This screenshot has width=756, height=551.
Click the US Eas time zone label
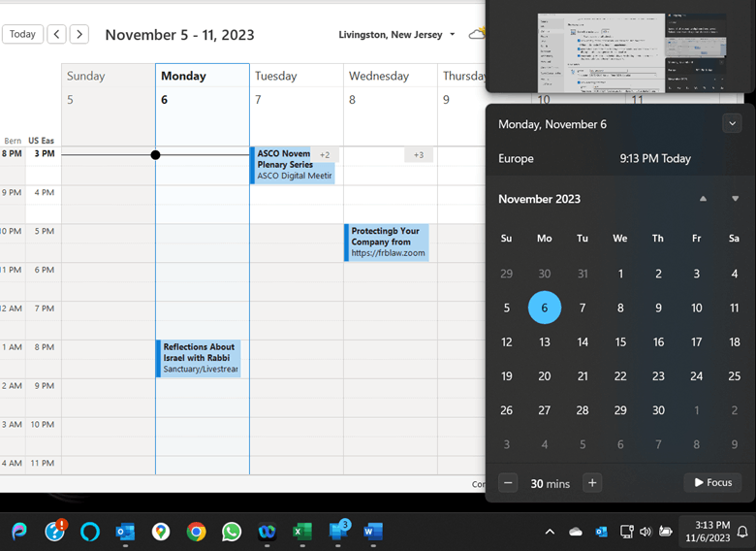(42, 141)
